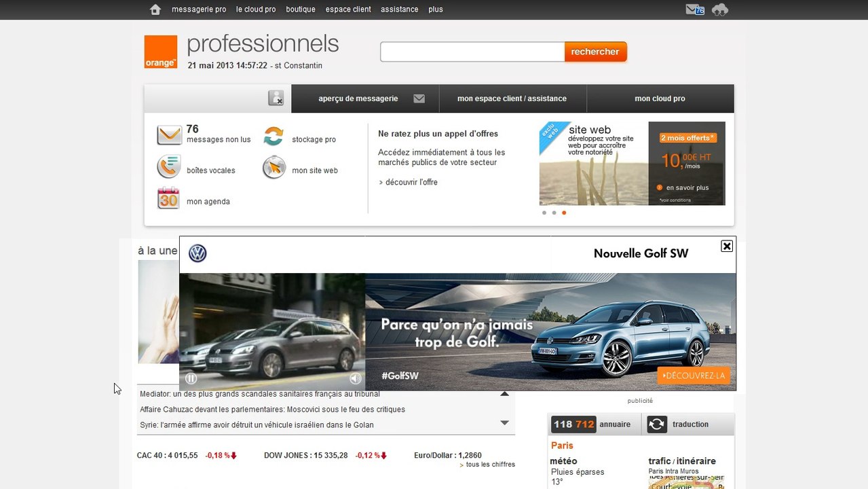Click the traduction refresh icon
868x489 pixels.
pos(657,424)
